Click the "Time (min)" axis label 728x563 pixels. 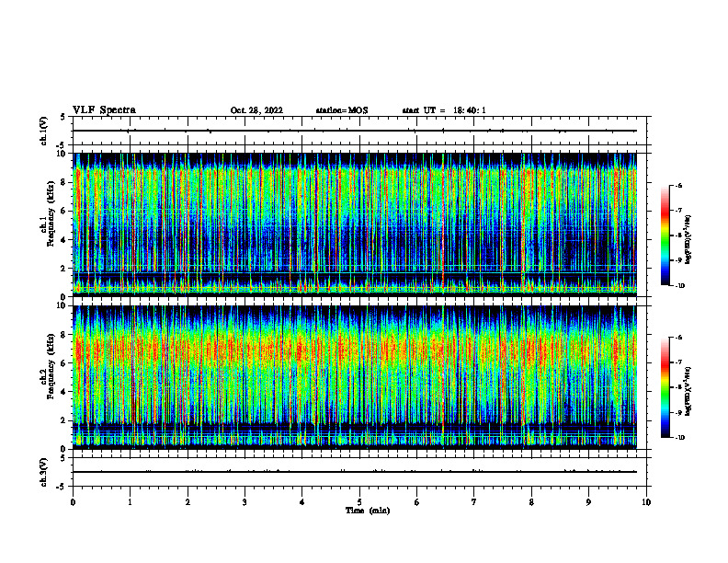(368, 511)
